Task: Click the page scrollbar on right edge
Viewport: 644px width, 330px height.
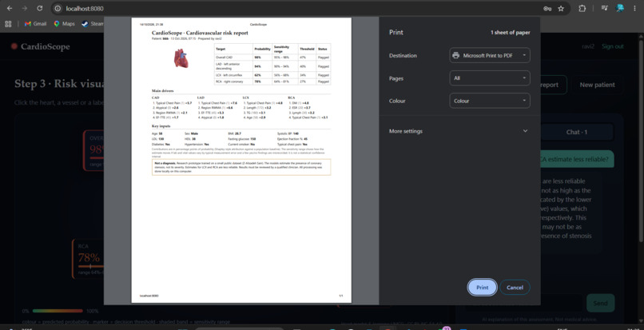Action: 641,140
